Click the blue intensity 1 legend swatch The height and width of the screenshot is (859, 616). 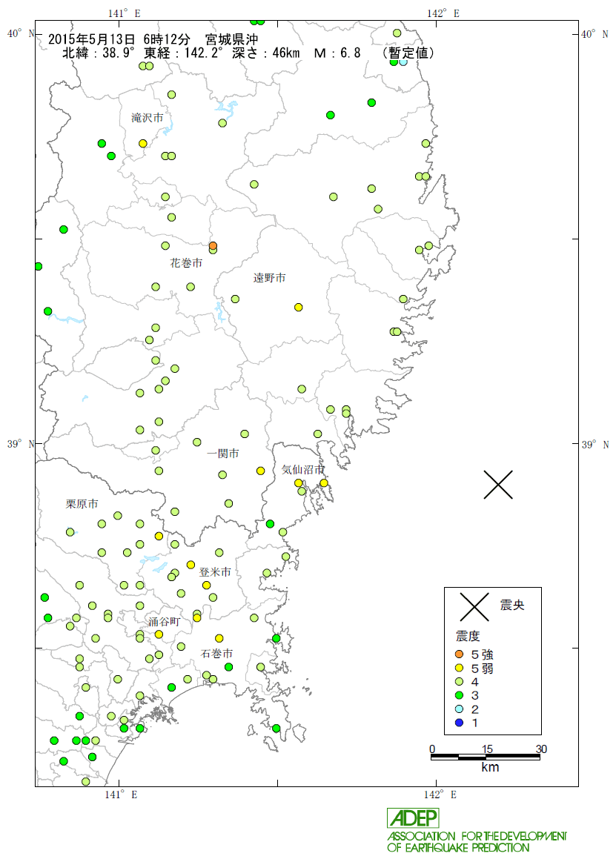[460, 723]
